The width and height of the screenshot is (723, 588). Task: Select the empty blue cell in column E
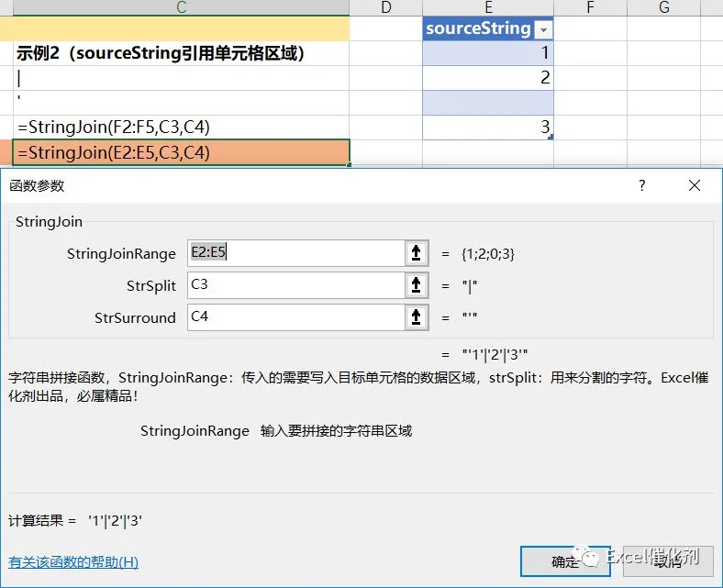[x=488, y=103]
